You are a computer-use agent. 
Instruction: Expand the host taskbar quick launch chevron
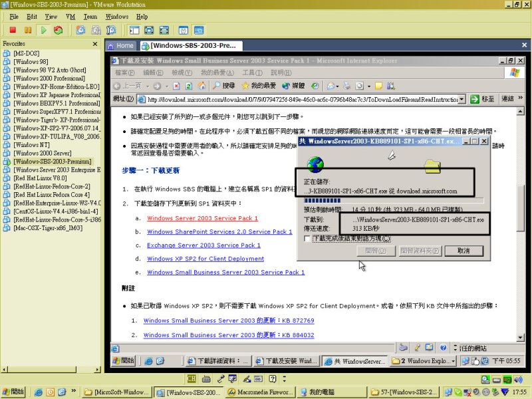(x=74, y=390)
